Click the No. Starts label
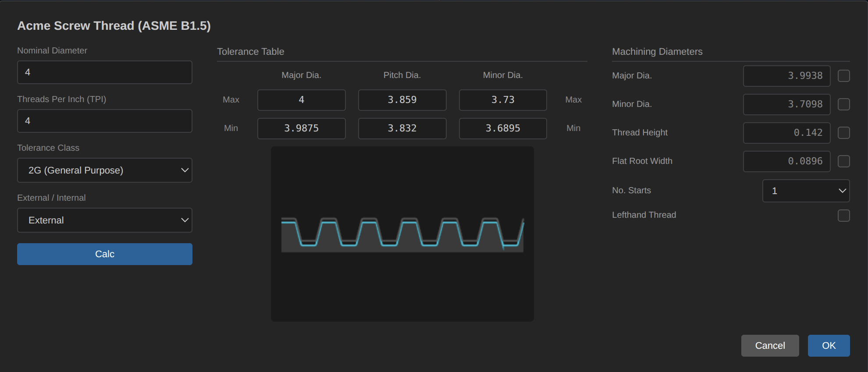 click(632, 191)
